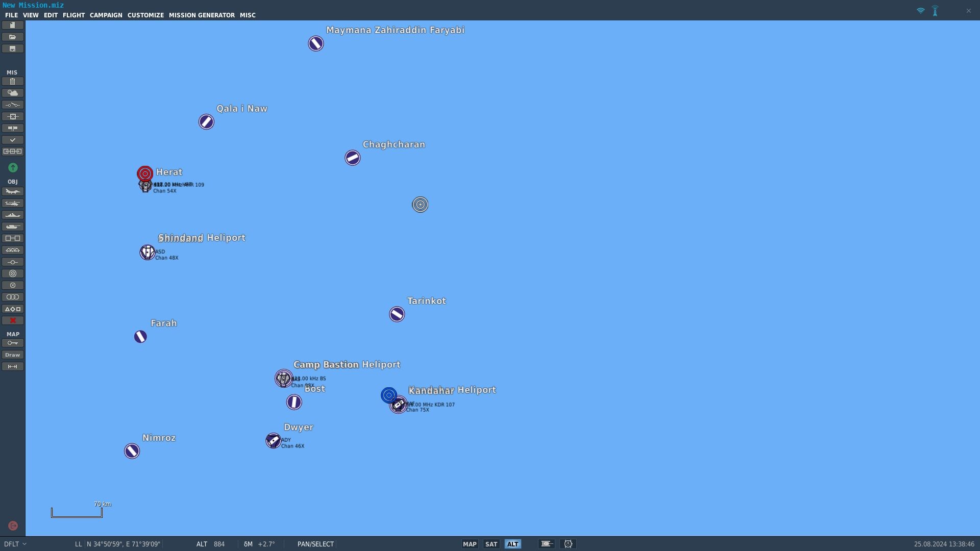Open the EDIT menu
The width and height of the screenshot is (980, 551).
tap(51, 15)
